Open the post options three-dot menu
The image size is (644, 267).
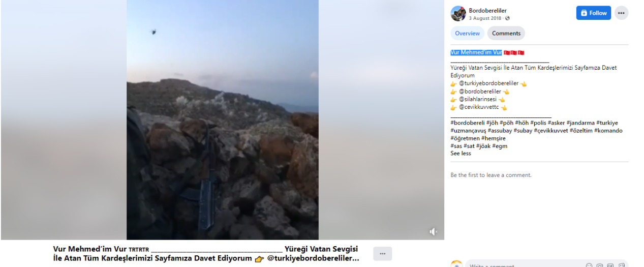tap(621, 13)
